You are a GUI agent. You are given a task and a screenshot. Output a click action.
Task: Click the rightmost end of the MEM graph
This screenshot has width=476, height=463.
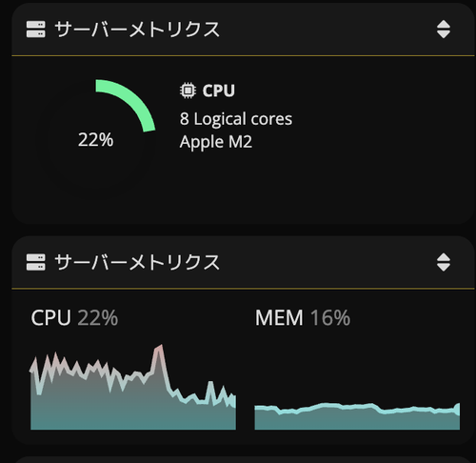click(x=458, y=408)
